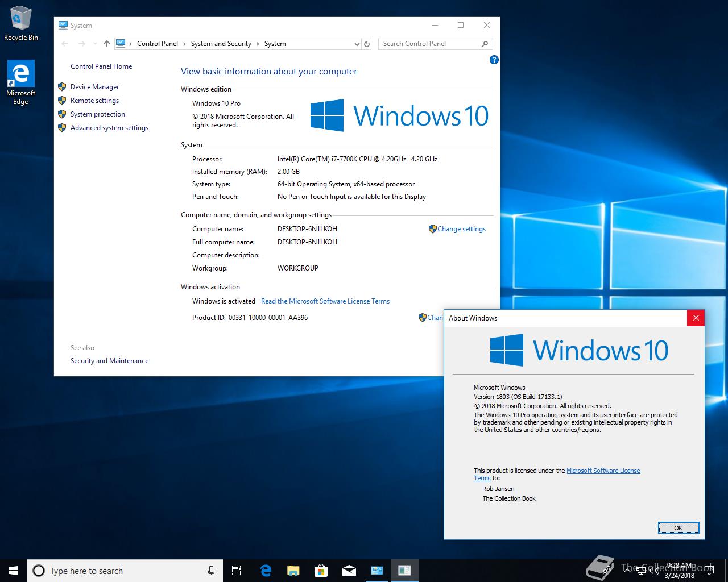Open Advanced system settings
The image size is (728, 582).
pos(109,128)
